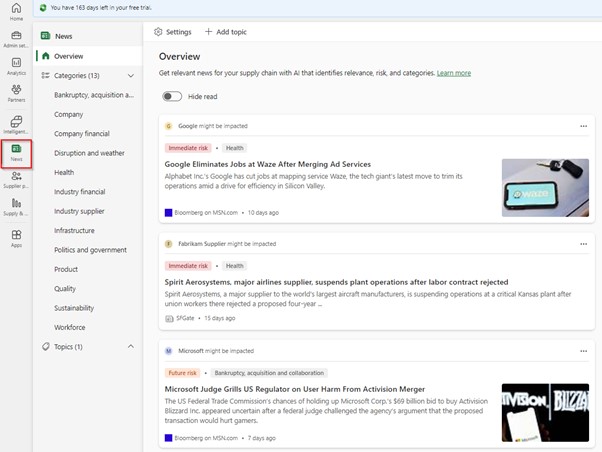This screenshot has width=602, height=452.
Task: Open the Industry supplier category
Action: point(79,211)
